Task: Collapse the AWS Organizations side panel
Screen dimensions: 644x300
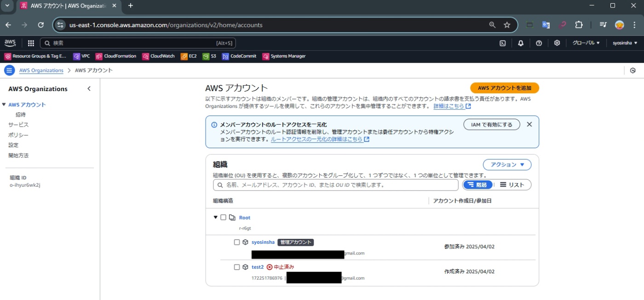Action: pyautogui.click(x=89, y=89)
